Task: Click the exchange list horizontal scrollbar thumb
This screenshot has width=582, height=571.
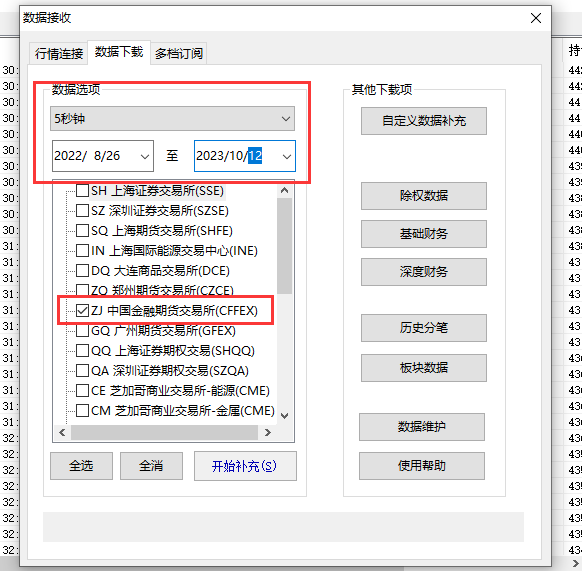Action: pyautogui.click(x=164, y=433)
